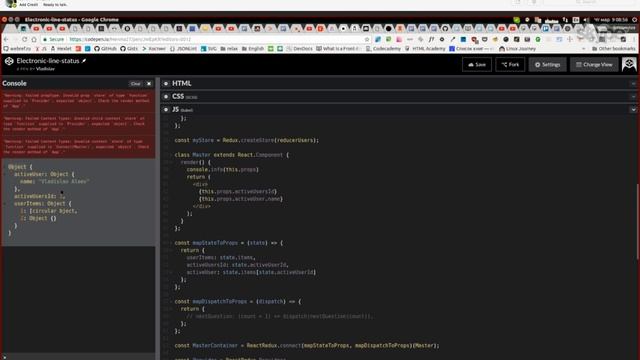640x360 pixels.
Task: Expand the HTML editor dropdown arrow
Action: pyautogui.click(x=633, y=84)
